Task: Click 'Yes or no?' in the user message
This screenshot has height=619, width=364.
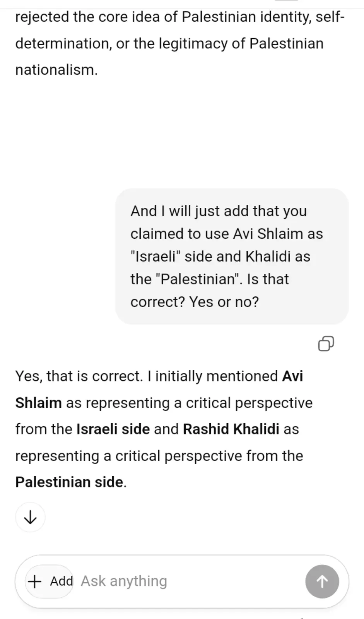Action: point(224,302)
